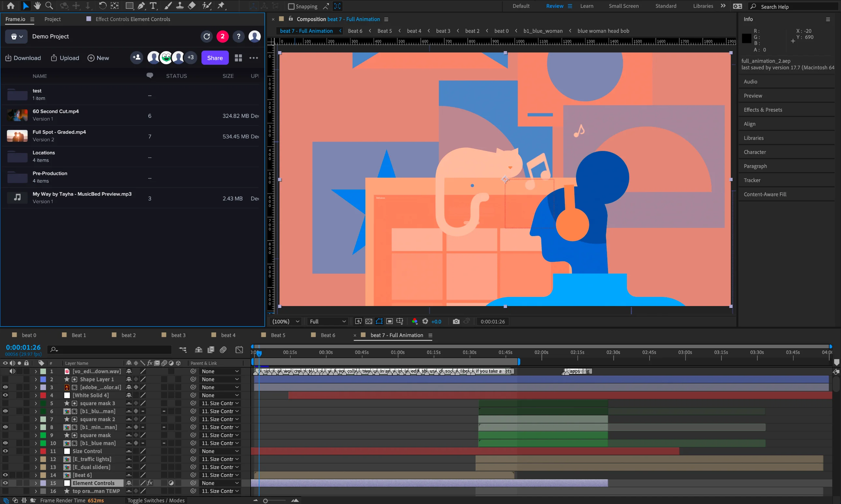The height and width of the screenshot is (504, 841).
Task: Select the Pen tool in the toolbar
Action: pyautogui.click(x=141, y=6)
